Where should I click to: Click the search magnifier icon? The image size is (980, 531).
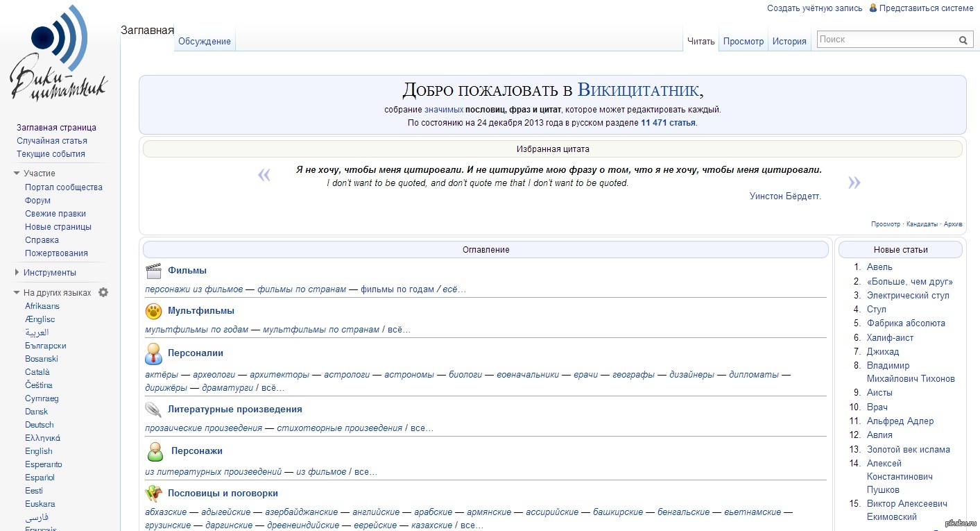coord(963,40)
